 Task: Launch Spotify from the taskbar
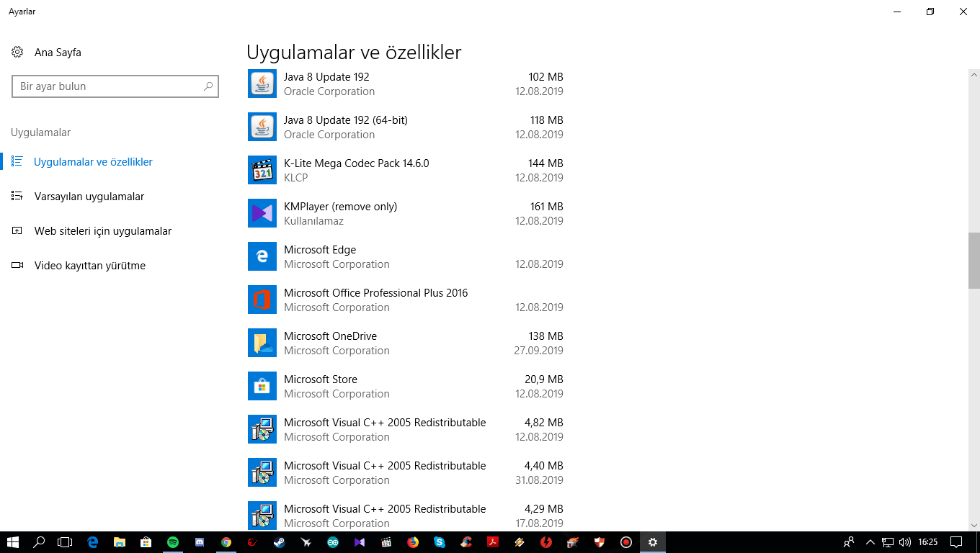pos(172,542)
